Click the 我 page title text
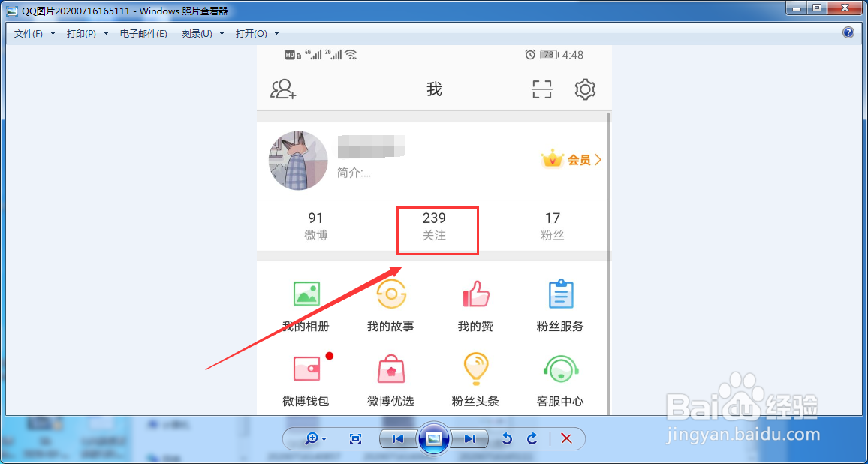This screenshot has height=464, width=868. click(434, 89)
